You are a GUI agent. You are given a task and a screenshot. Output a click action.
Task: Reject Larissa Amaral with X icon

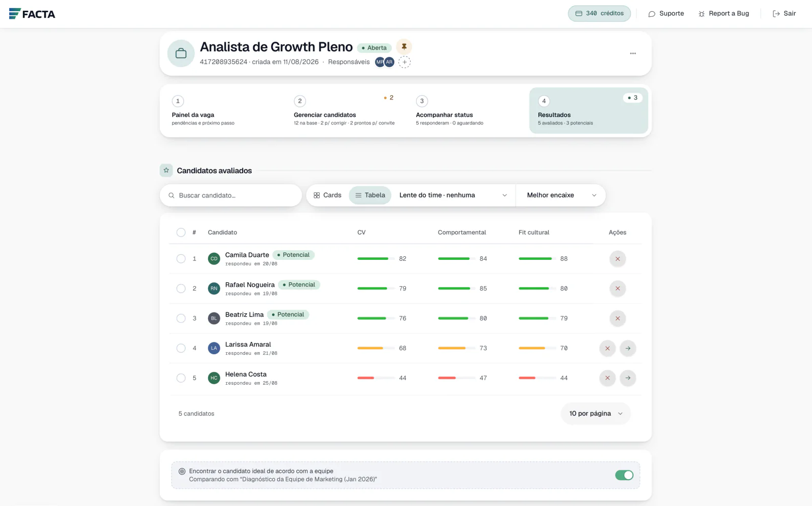pos(607,348)
